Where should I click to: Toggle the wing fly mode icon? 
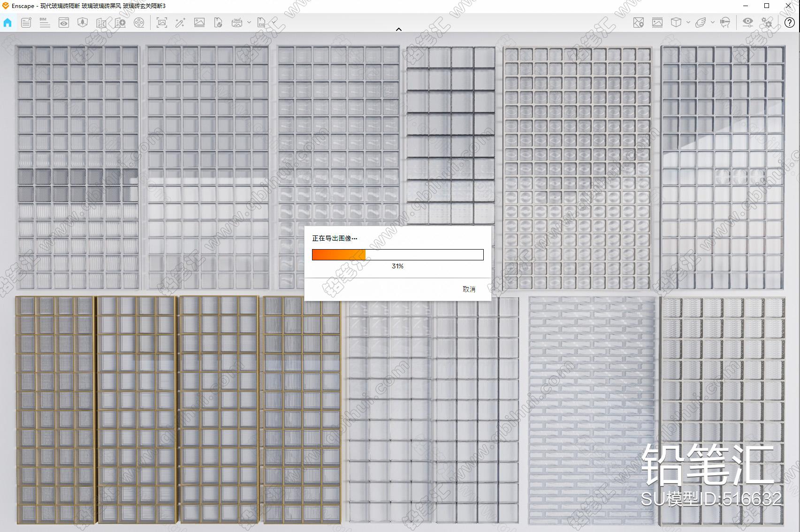pyautogui.click(x=701, y=23)
